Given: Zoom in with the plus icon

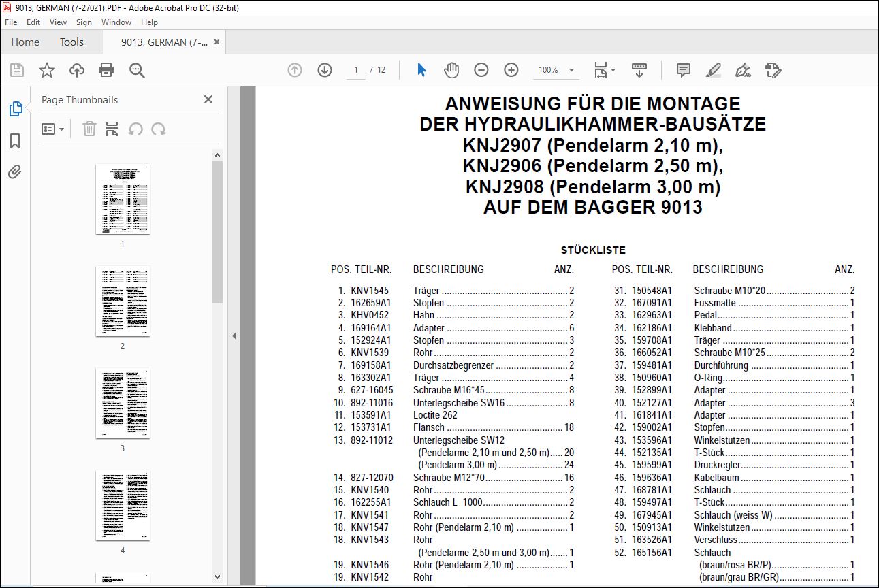Looking at the screenshot, I should point(511,70).
